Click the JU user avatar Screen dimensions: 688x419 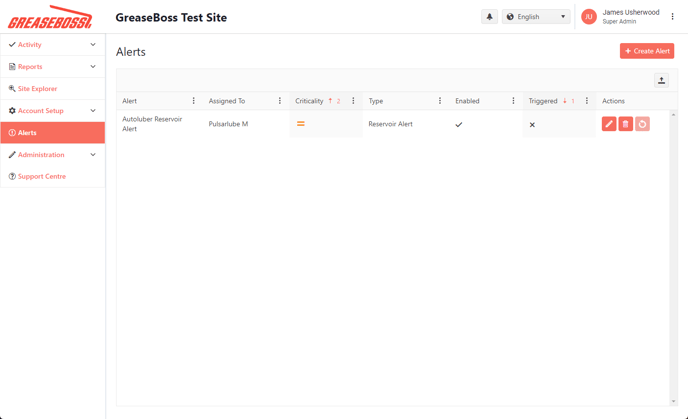tap(589, 17)
